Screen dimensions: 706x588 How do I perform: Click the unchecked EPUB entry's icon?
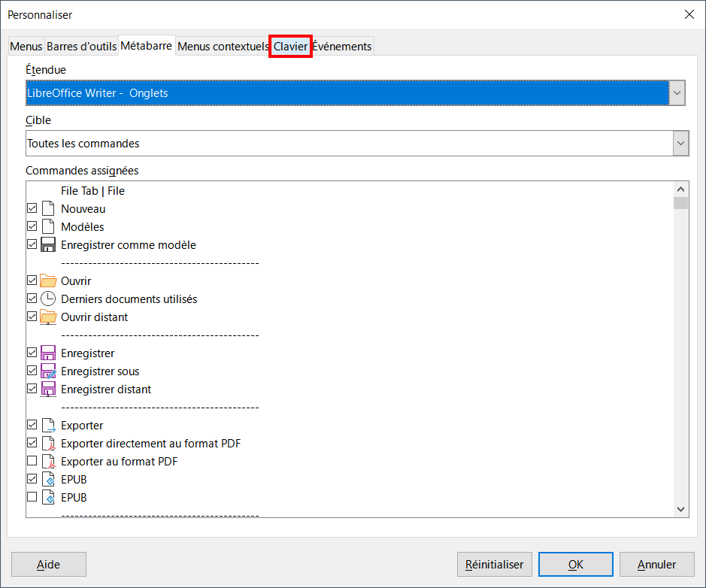click(x=48, y=497)
